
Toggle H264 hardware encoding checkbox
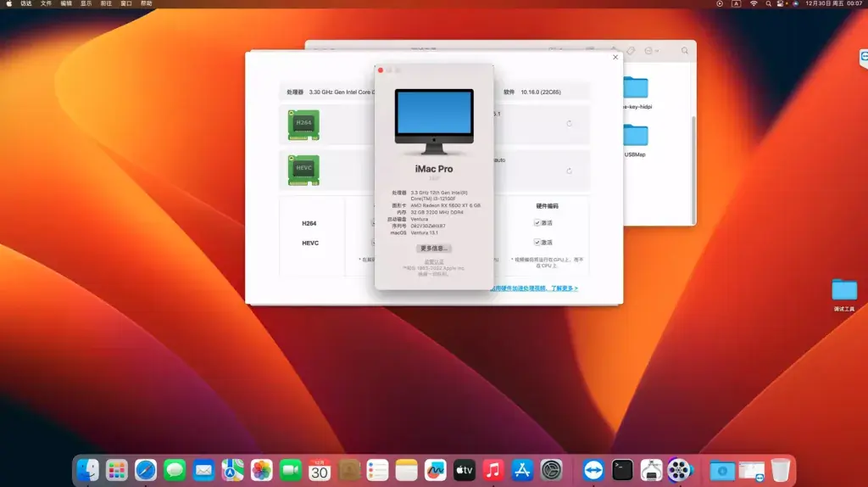pyautogui.click(x=537, y=223)
